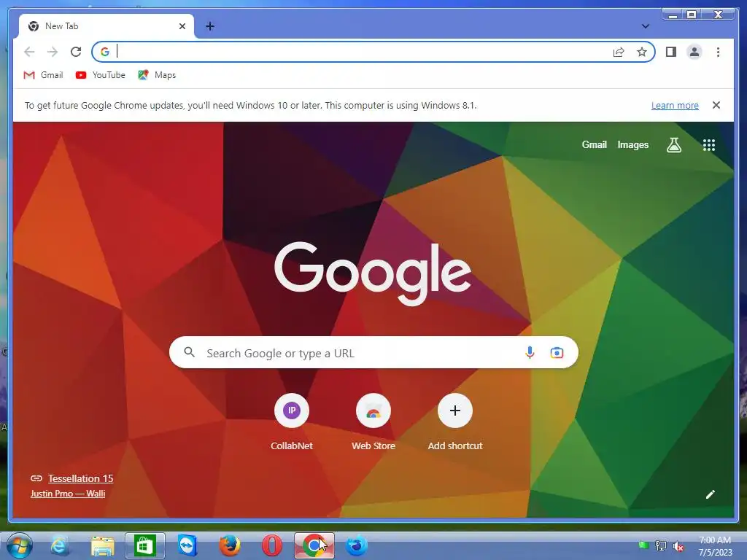This screenshot has height=560, width=747.
Task: Click the address bar field
Action: coord(373,52)
